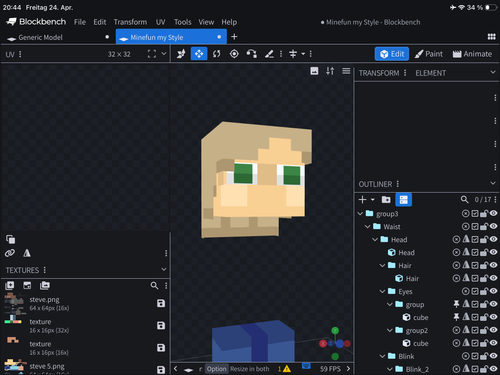The height and width of the screenshot is (375, 500).
Task: Click the UV copy/duplicate icon
Action: click(10, 239)
